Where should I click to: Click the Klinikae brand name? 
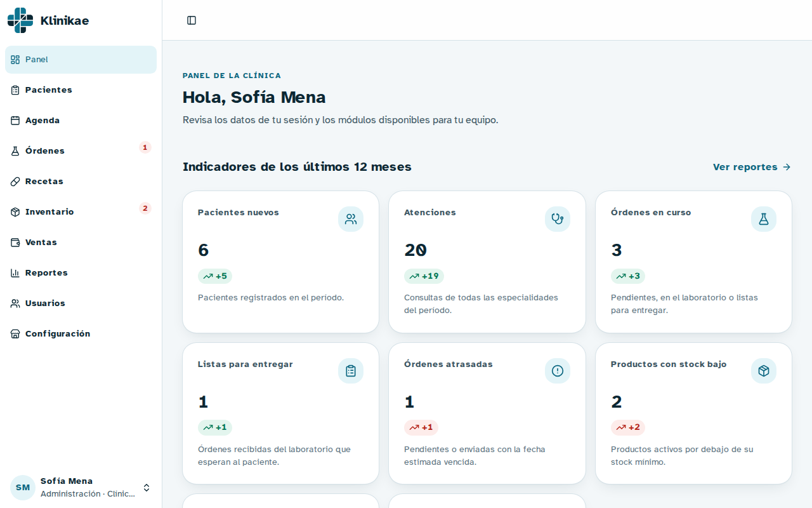click(65, 20)
